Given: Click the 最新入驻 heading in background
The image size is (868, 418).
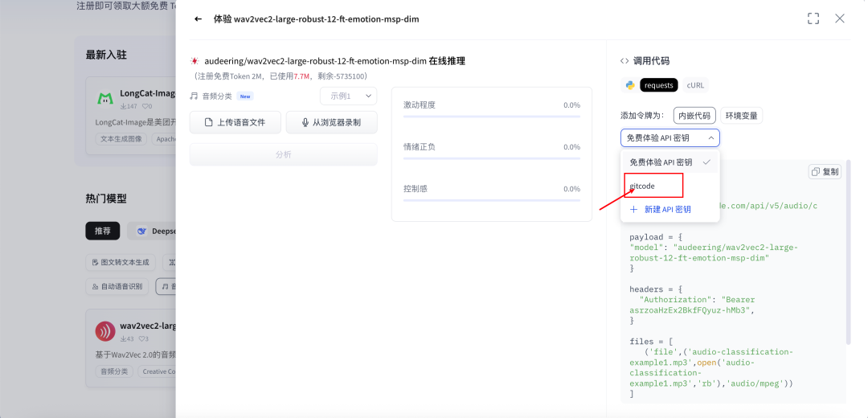Looking at the screenshot, I should click(x=106, y=55).
